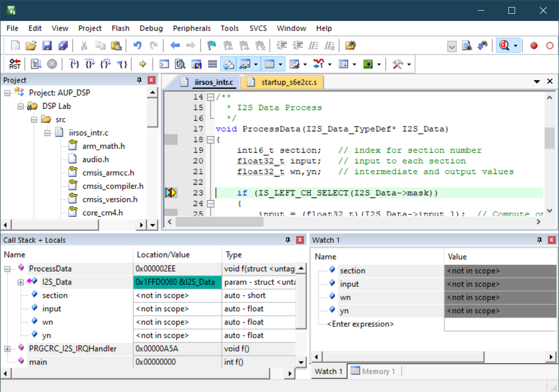Viewport: 559px width, 392px height.
Task: Step over the current line
Action: [x=90, y=64]
